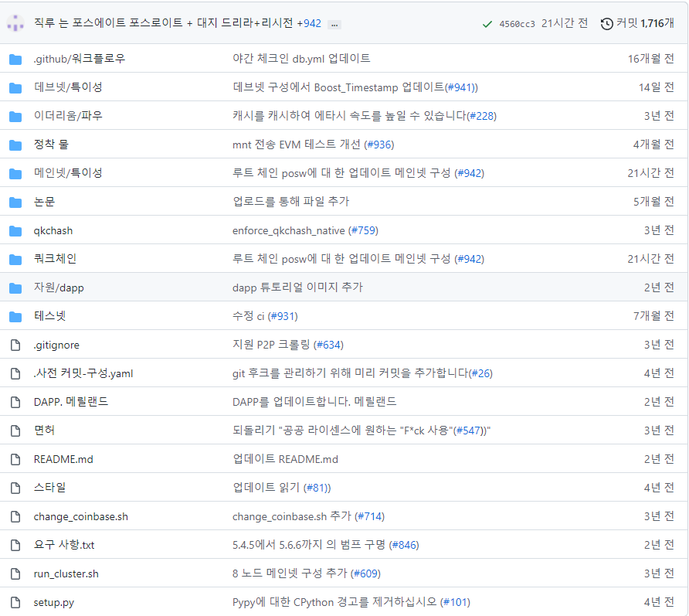Open pull request #759 link

click(x=363, y=230)
